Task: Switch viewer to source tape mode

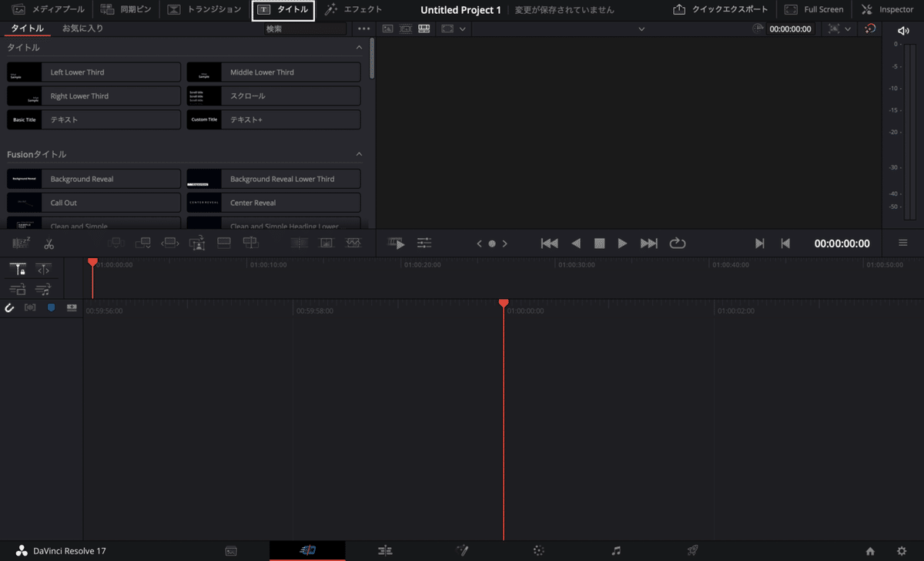Action: click(406, 29)
